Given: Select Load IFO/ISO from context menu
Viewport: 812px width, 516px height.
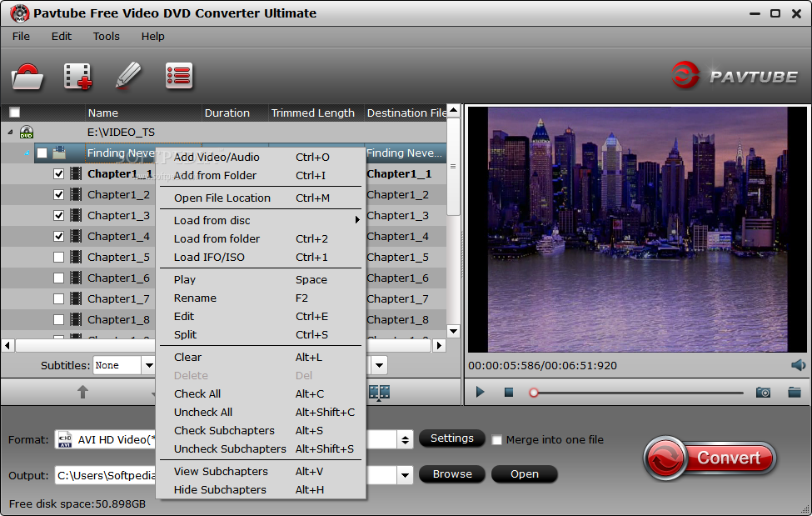Looking at the screenshot, I should [261, 258].
